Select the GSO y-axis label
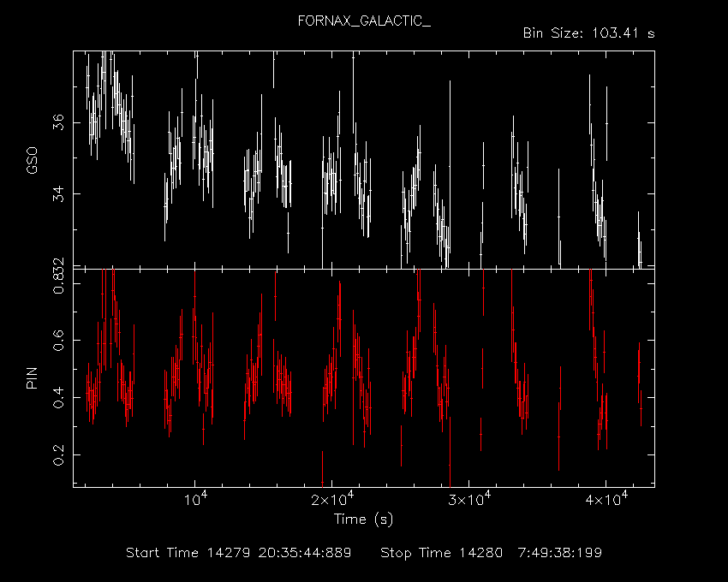This screenshot has height=582, width=728. coord(32,161)
